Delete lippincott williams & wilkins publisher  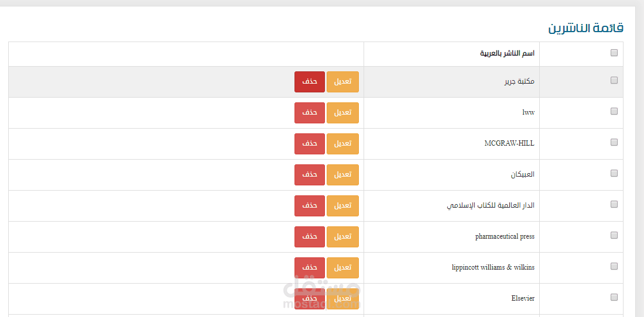point(310,268)
